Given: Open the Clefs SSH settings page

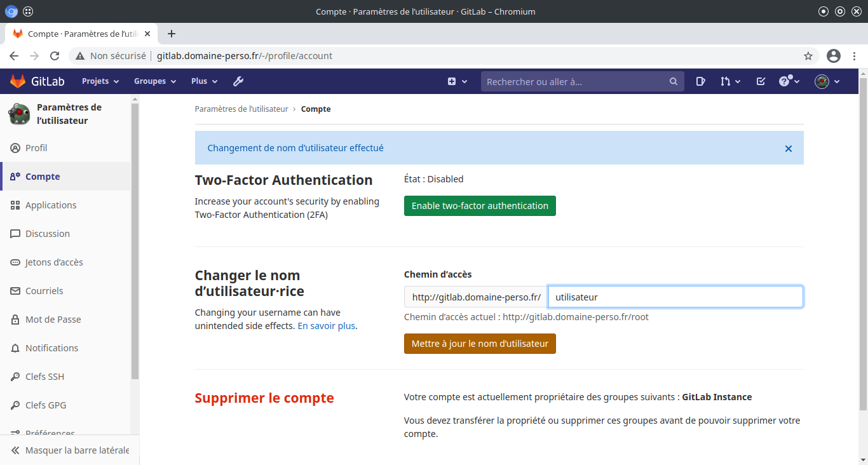Looking at the screenshot, I should coord(44,377).
